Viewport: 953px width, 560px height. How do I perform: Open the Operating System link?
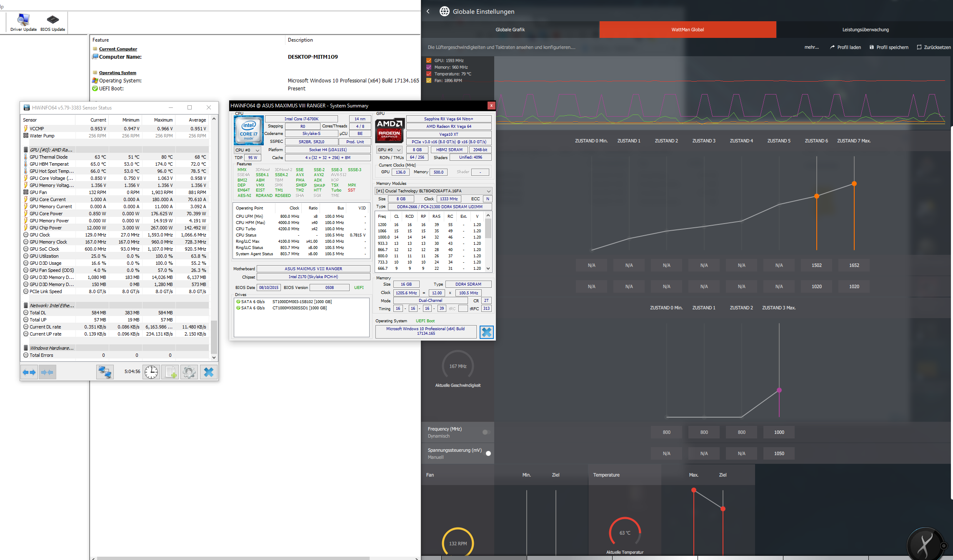point(118,72)
